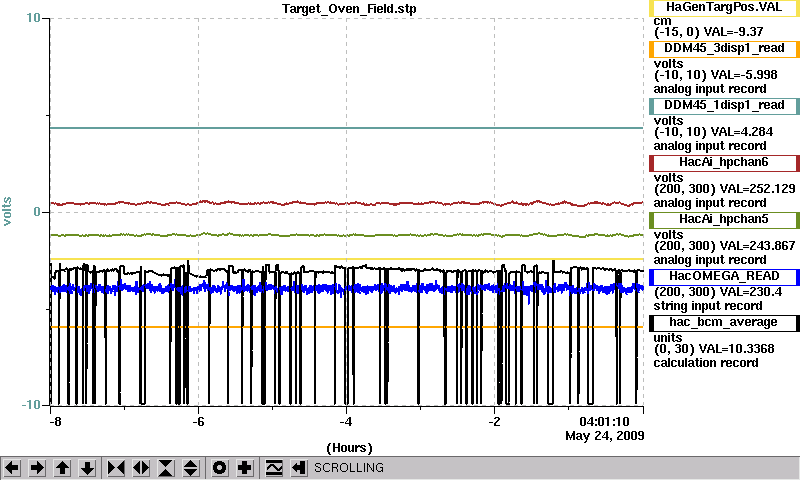Click the VAL=10.3368 reading
Viewport: 800px width, 480px height.
[x=736, y=349]
